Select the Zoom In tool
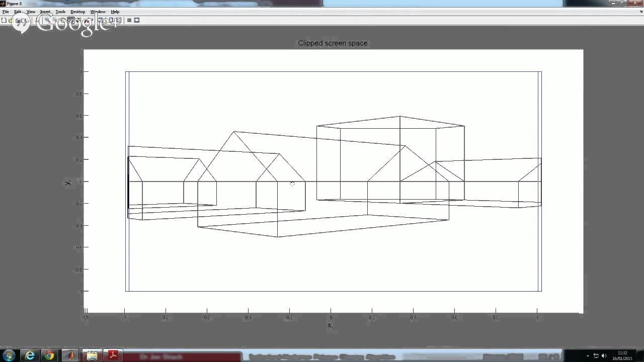 click(x=47, y=20)
